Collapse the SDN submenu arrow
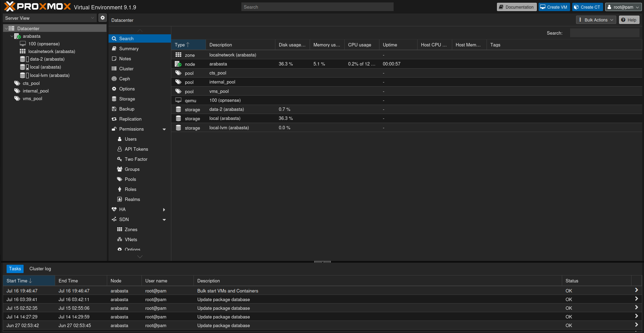The width and height of the screenshot is (644, 333). pos(164,220)
